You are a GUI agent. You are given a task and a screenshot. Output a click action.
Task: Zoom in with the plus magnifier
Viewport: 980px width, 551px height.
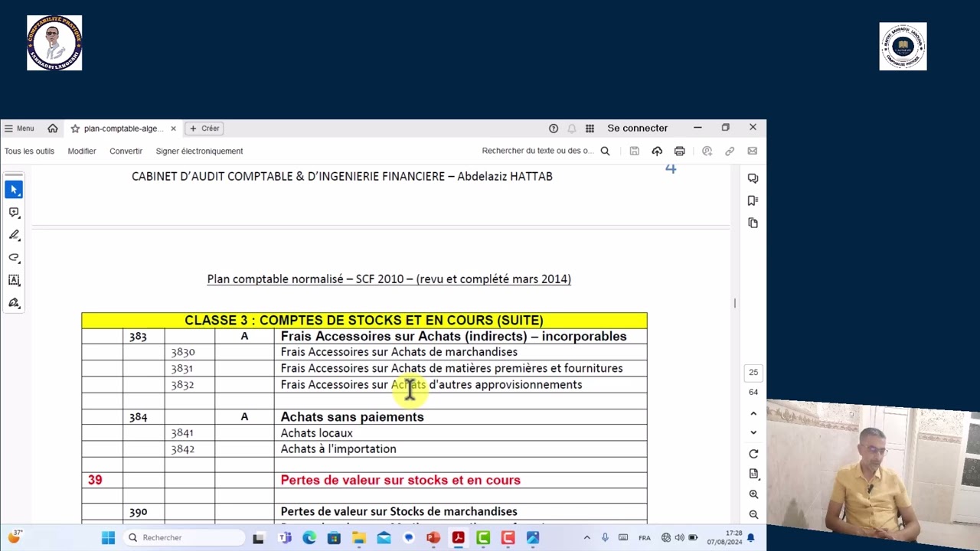pos(753,494)
